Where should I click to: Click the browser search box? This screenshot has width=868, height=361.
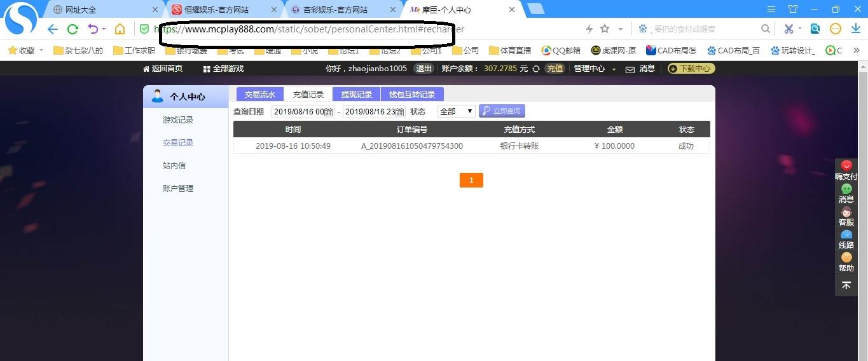704,29
